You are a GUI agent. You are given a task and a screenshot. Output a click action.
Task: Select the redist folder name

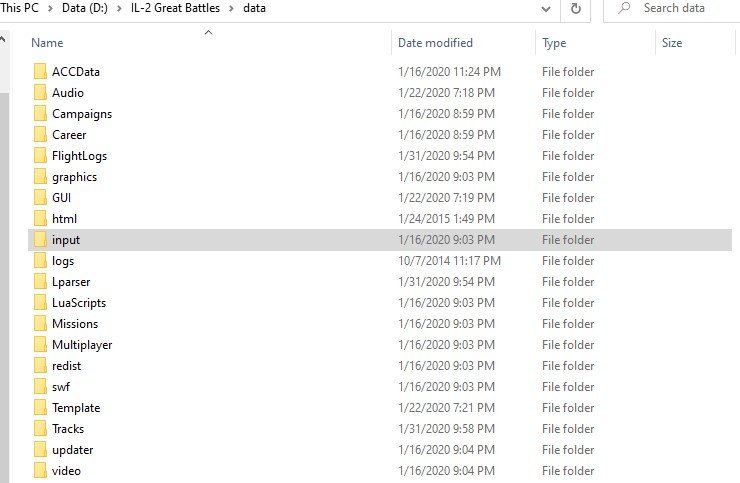tap(67, 365)
